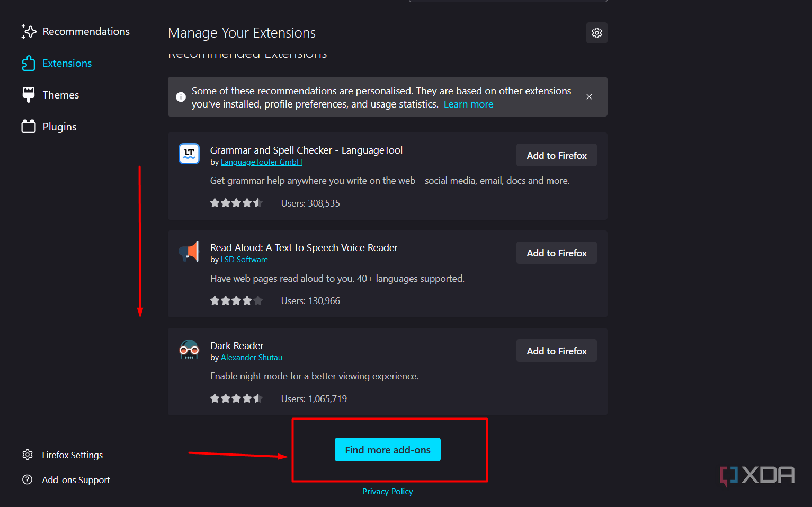Click the LanguageTool grammar help description

tap(390, 181)
